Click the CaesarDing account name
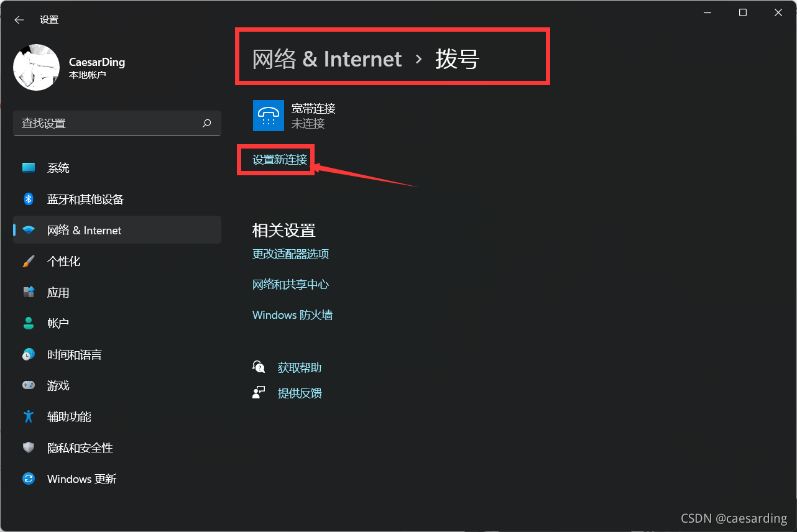 97,62
